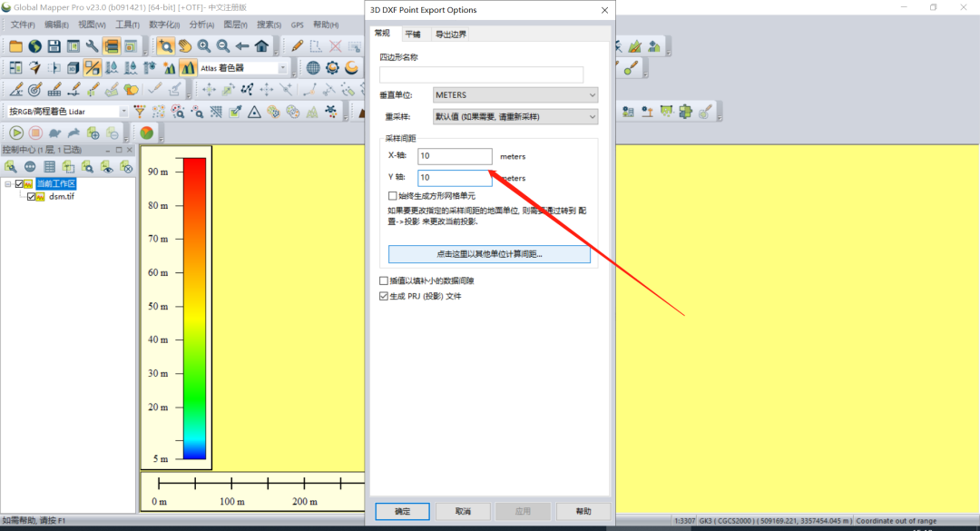This screenshot has height=531, width=980.
Task: Open configuration with the wrench icon
Action: (93, 46)
